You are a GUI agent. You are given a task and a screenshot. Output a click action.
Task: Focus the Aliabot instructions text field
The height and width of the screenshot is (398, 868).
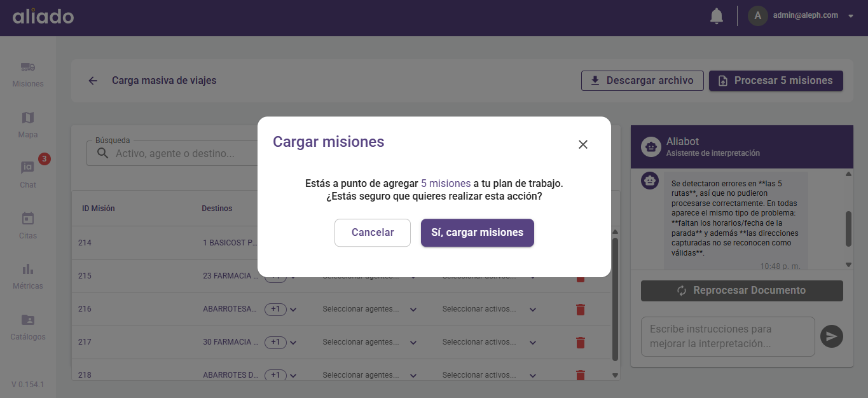[727, 336]
